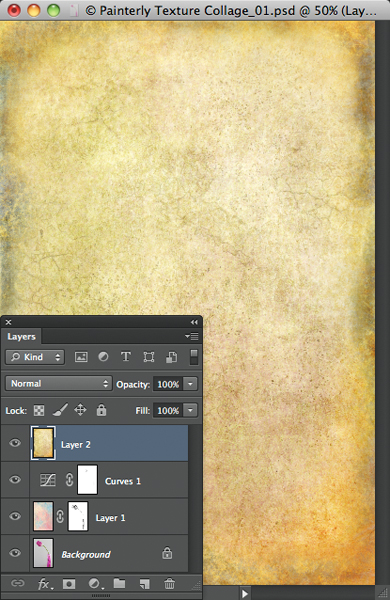This screenshot has width=390, height=600.
Task: Filter layers by pixel layer icon
Action: [81, 357]
